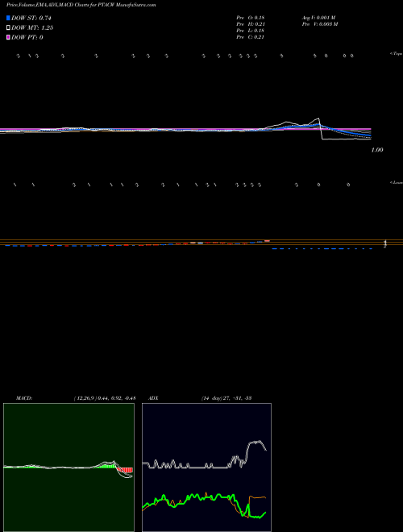Click the 1.00 price axis label
Viewport: 403px width, 532px height.
coord(377,150)
